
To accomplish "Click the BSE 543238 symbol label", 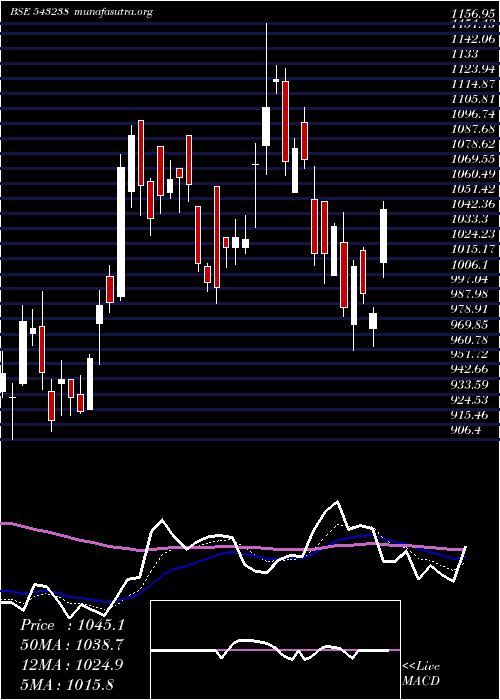I will point(39,12).
